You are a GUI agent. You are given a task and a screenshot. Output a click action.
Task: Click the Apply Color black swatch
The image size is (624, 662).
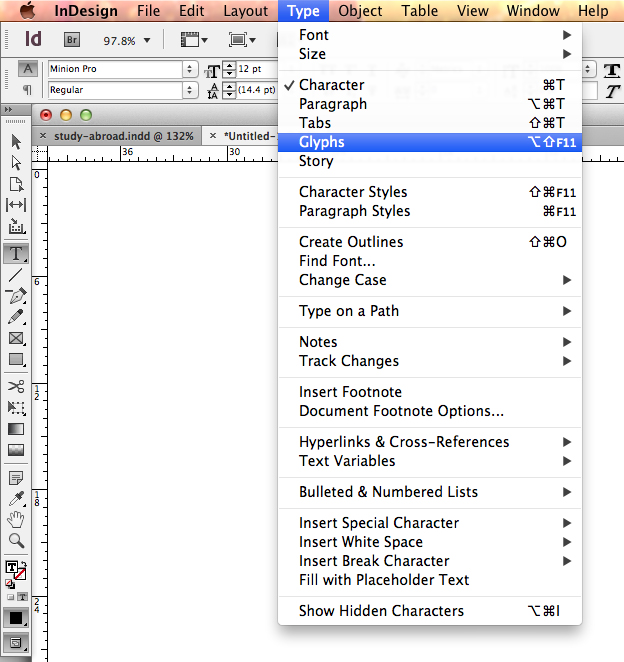(x=16, y=618)
